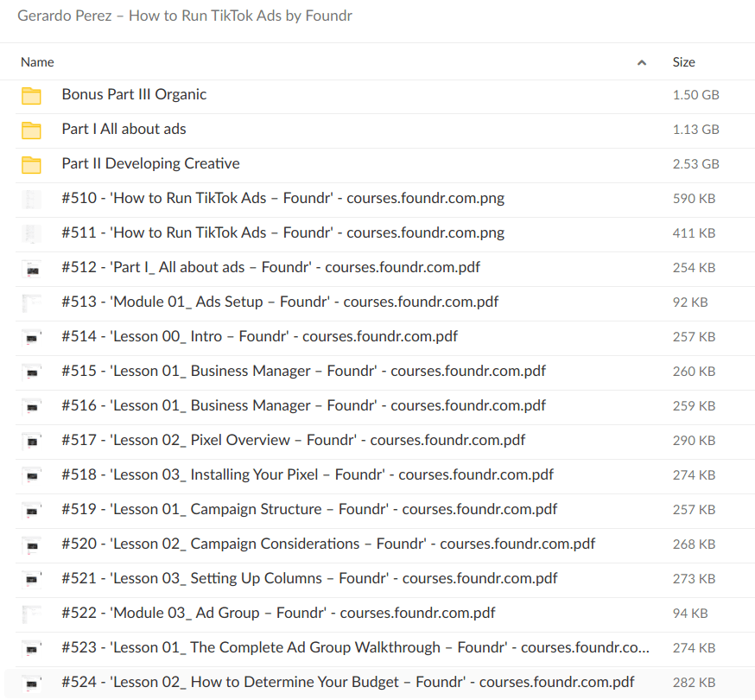This screenshot has width=755, height=700.
Task: Sort files by the Name column header
Action: tap(37, 62)
